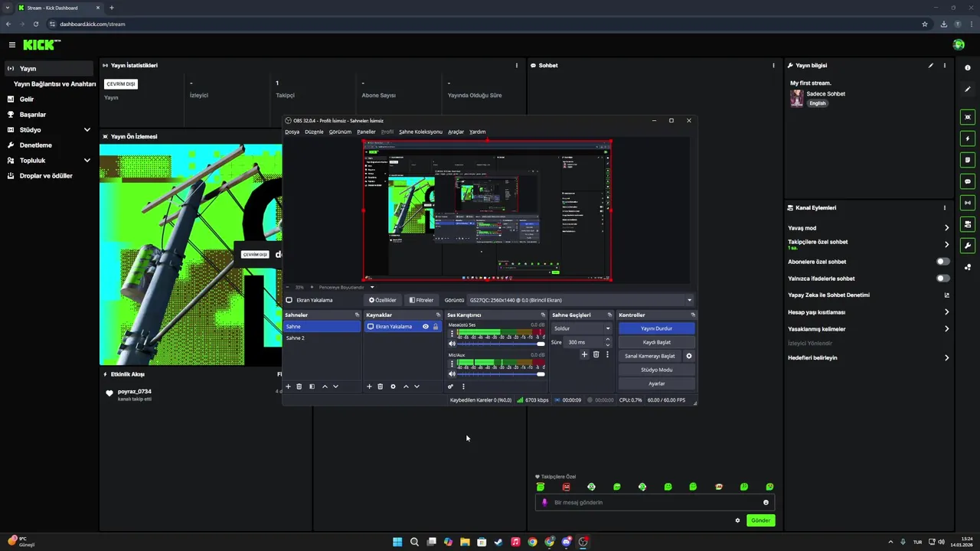The width and height of the screenshot is (980, 551).
Task: Click lightning bolt icon in right rail
Action: pyautogui.click(x=968, y=139)
